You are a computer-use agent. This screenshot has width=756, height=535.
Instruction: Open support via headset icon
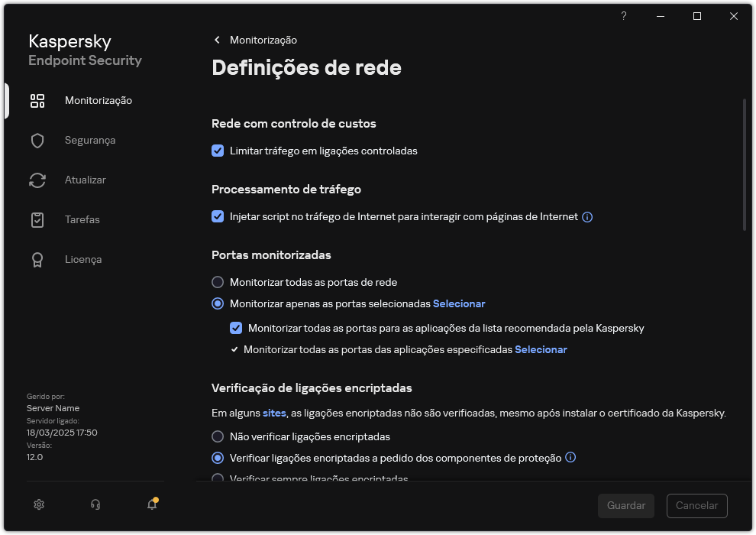tap(94, 504)
